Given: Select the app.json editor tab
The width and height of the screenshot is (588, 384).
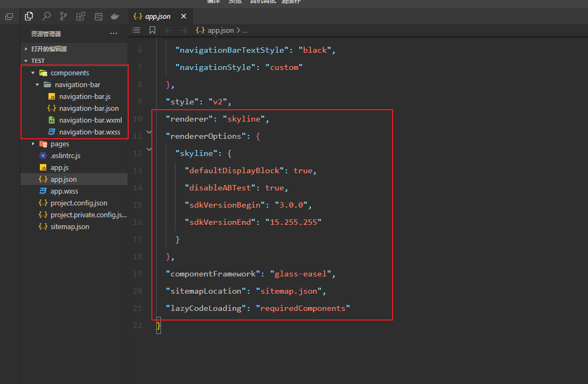Looking at the screenshot, I should coord(160,16).
